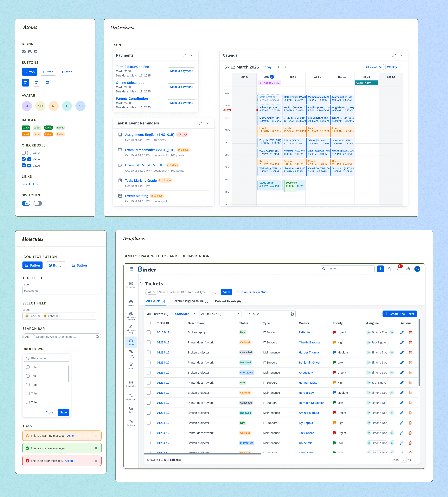
Task: Click the calendar icon in the date field
Action: click(x=292, y=314)
